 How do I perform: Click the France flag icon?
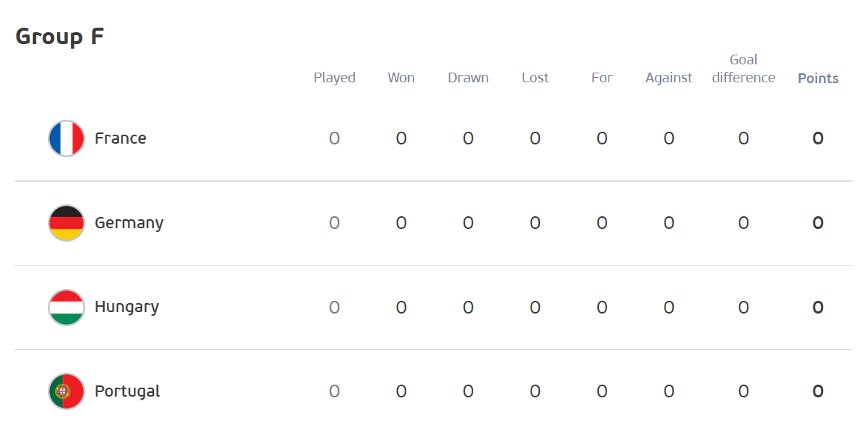click(67, 138)
